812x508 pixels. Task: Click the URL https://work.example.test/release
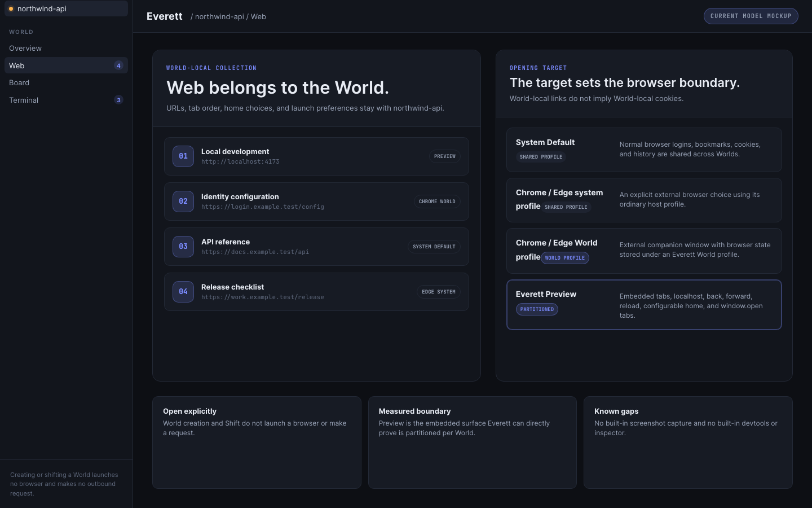(263, 297)
